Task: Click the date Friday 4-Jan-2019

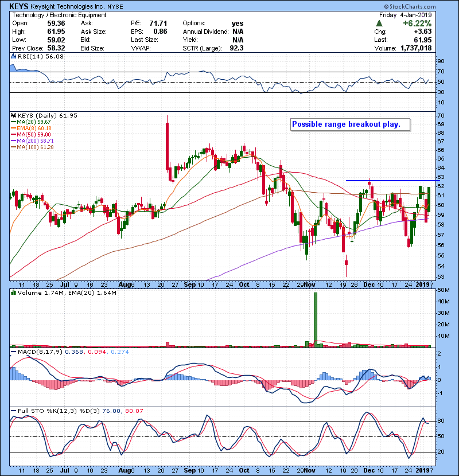Action: tap(405, 15)
